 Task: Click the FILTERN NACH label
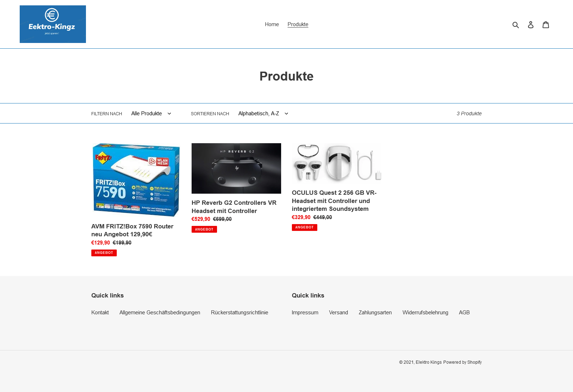[107, 114]
